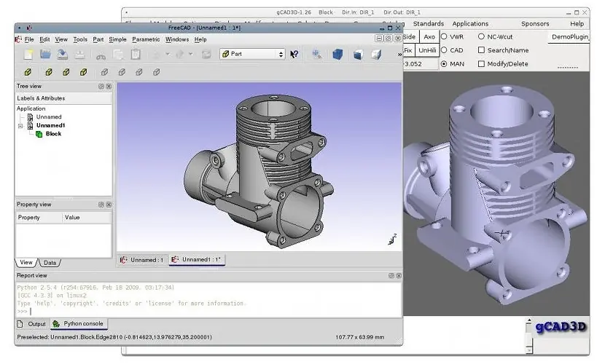Click the Paste clipboard icon
This screenshot has width=605, height=364.
coord(136,55)
